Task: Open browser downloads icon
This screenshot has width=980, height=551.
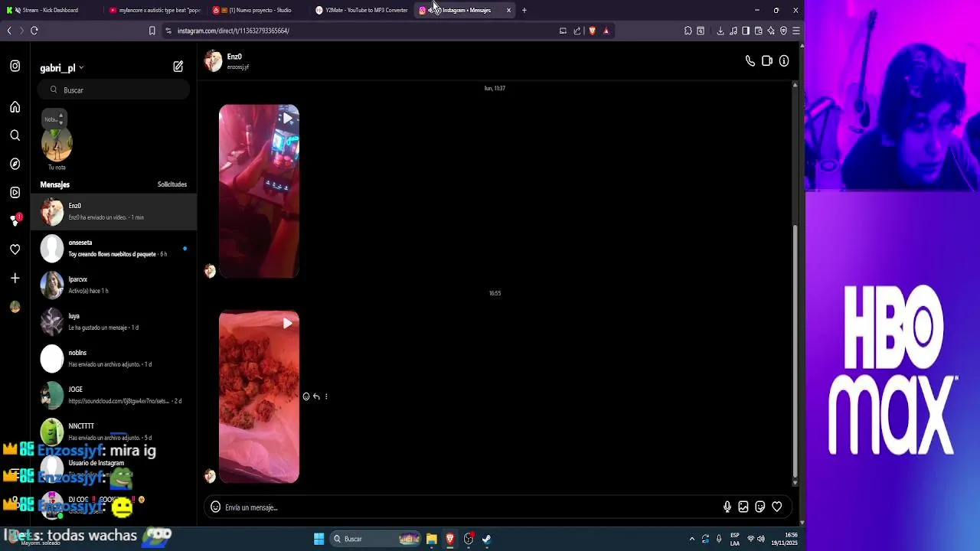Action: pos(720,31)
